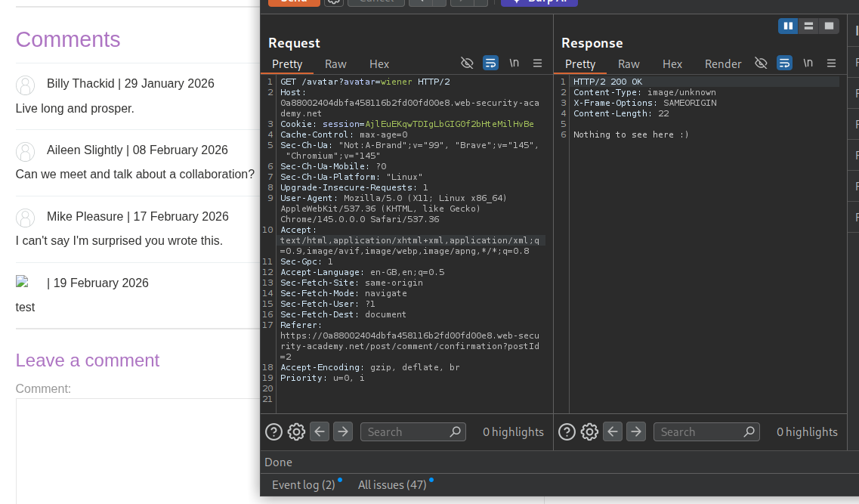Viewport: 859px width, 504px height.
Task: Toggle line wrap in Response panel
Action: click(x=784, y=63)
